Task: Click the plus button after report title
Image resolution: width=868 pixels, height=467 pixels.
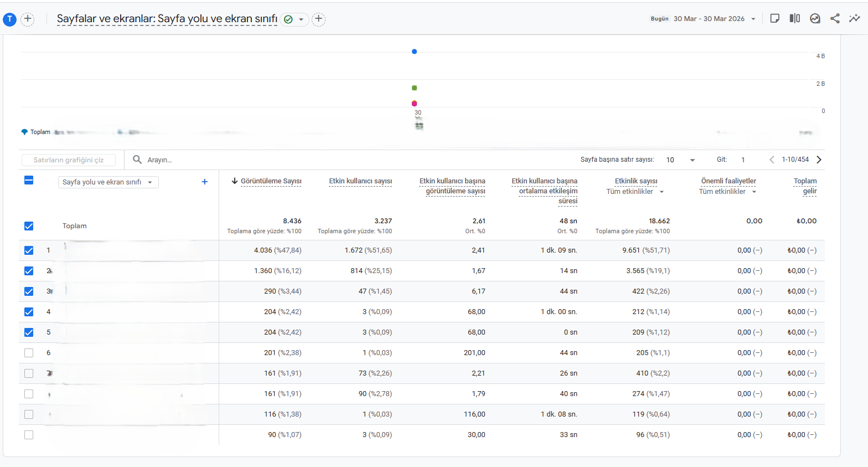Action: click(318, 19)
